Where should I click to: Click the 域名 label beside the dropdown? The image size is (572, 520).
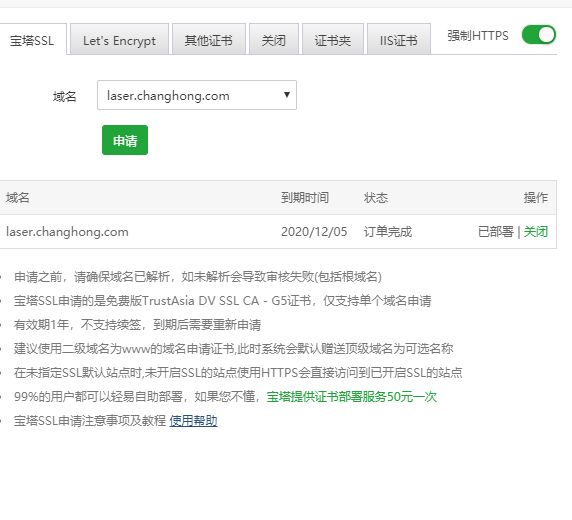tap(65, 96)
